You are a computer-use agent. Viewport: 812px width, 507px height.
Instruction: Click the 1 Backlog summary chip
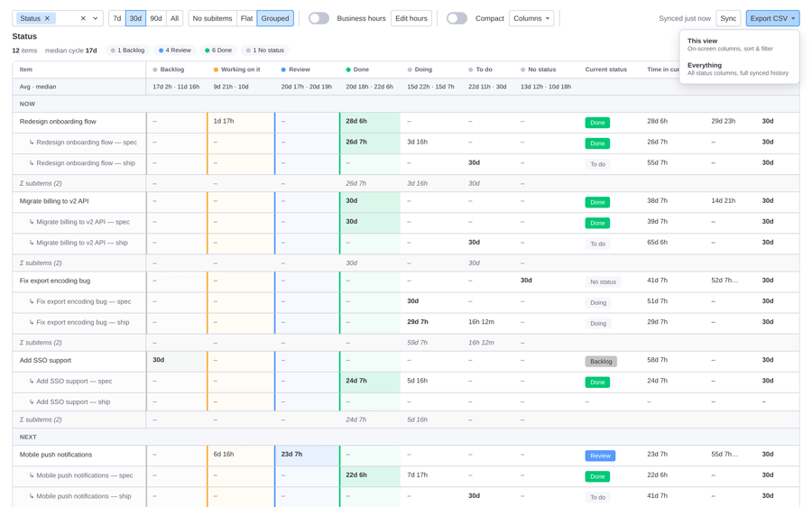127,51
